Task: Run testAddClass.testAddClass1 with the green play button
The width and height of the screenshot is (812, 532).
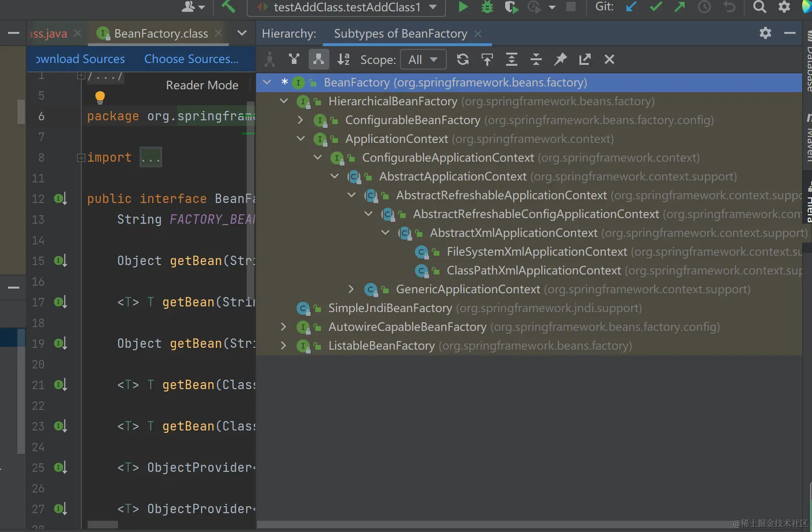Action: click(463, 7)
